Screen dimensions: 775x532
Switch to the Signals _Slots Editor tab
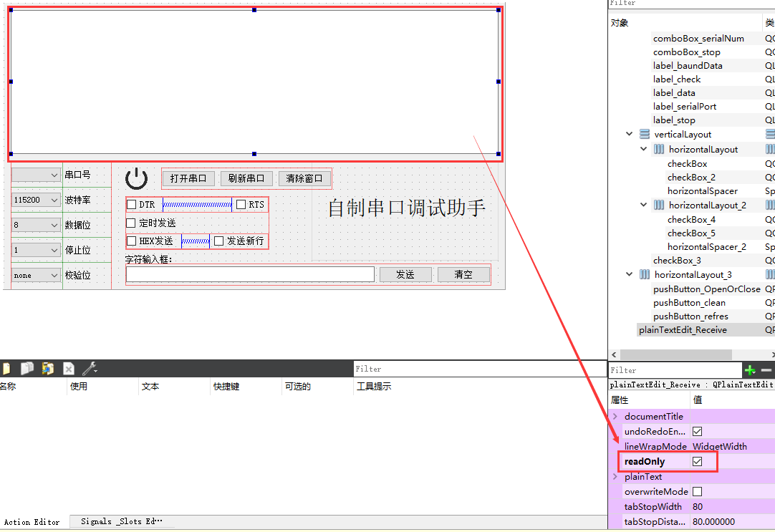(122, 522)
